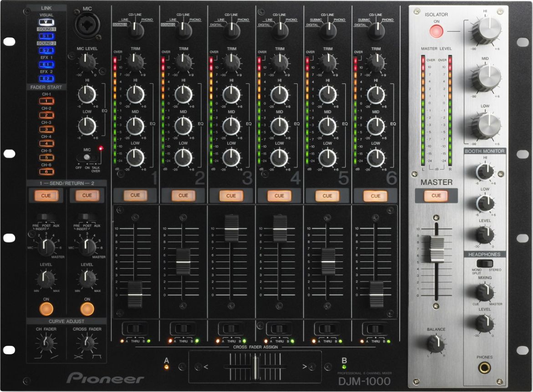533x392 pixels.
Task: Toggle the EFX 2 link button E2
Action: point(46,78)
